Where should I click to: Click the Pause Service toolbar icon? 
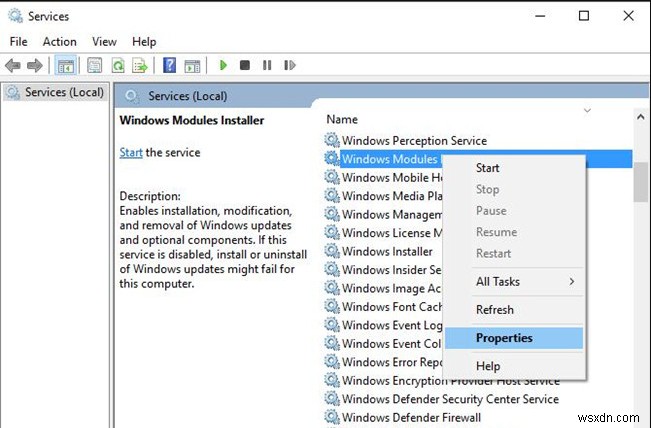[267, 65]
